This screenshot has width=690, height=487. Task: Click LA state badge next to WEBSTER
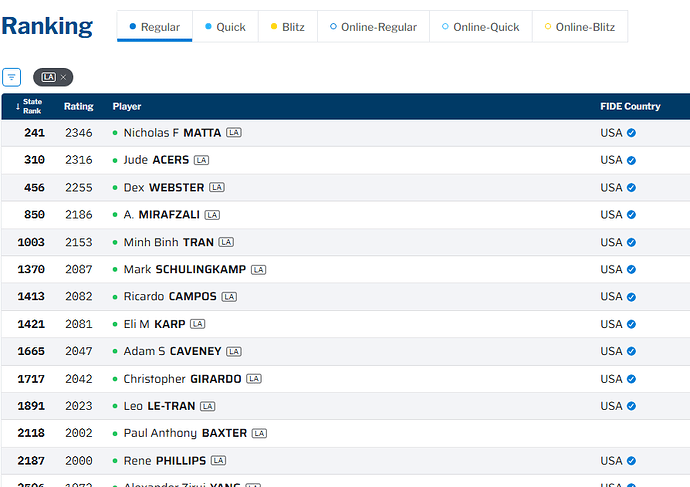(217, 187)
